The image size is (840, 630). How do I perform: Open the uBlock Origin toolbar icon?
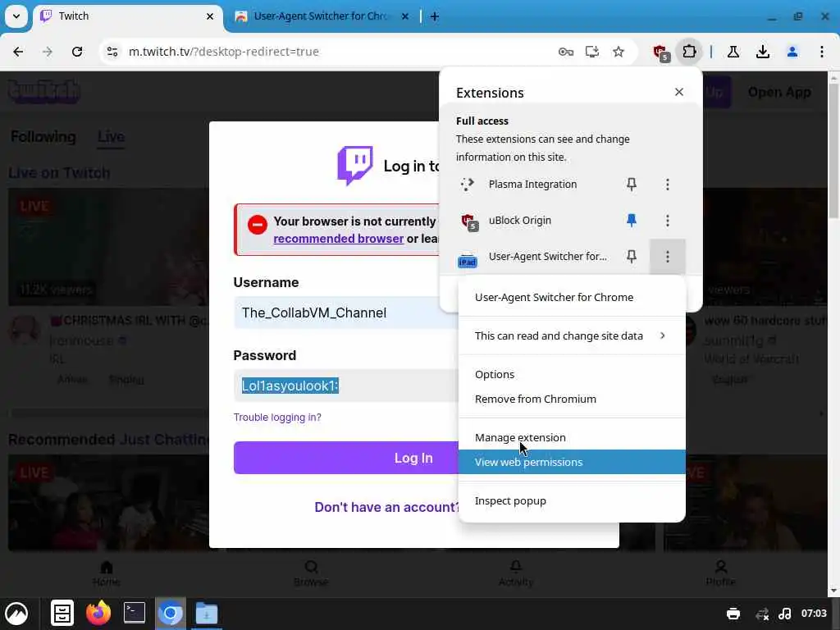coord(661,52)
